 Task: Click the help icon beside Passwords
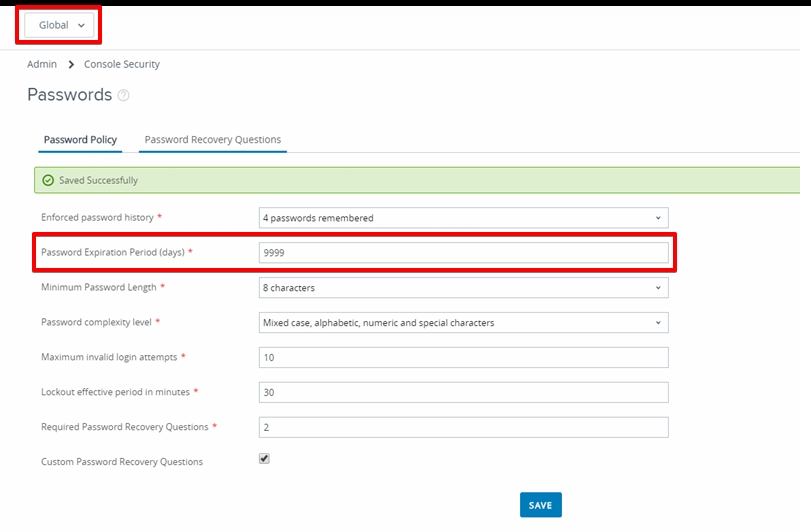point(124,96)
